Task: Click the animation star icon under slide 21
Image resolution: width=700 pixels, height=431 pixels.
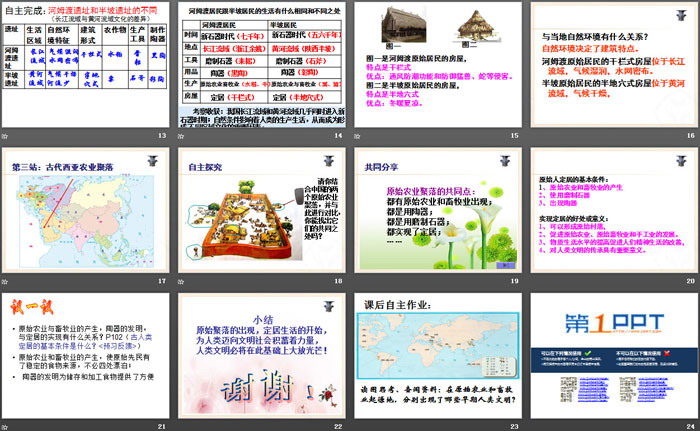Action: coord(5,427)
